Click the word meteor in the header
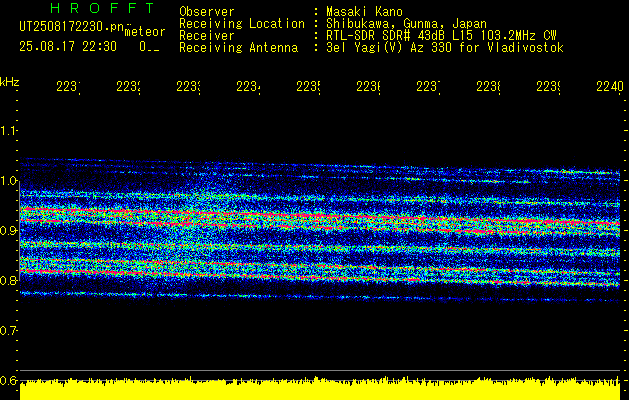The height and width of the screenshot is (400, 629). tap(145, 32)
